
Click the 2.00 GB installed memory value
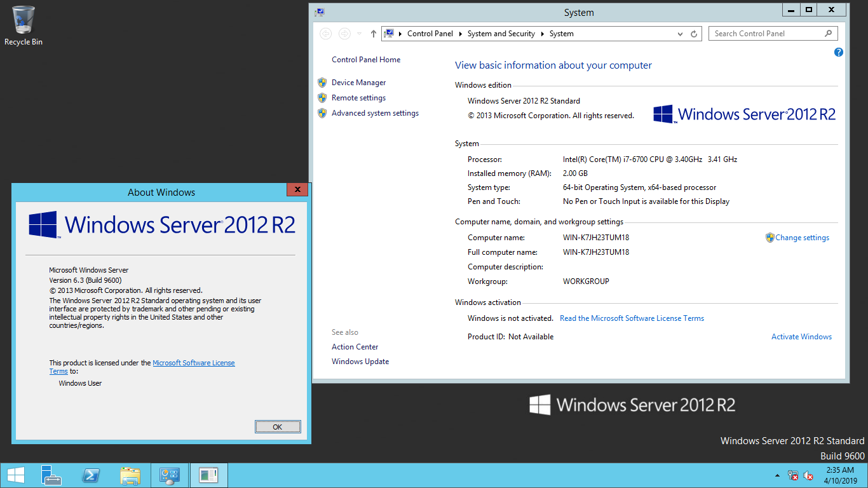[x=575, y=173]
